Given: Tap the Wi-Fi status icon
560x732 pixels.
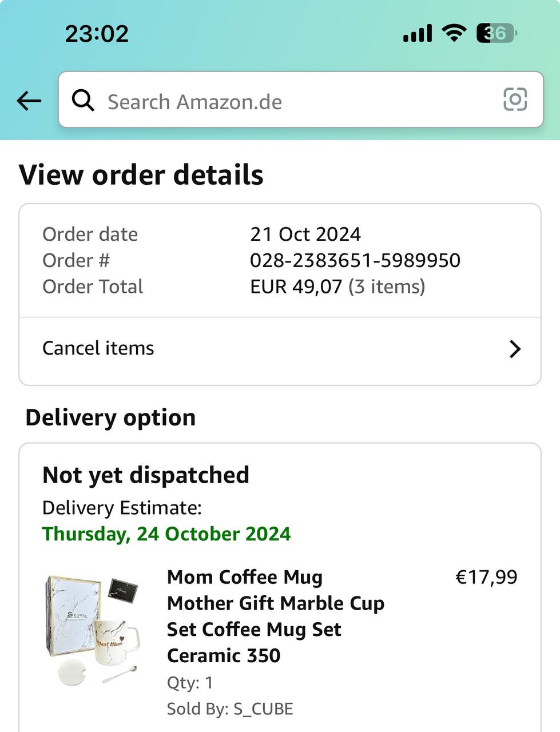Looking at the screenshot, I should click(x=454, y=33).
